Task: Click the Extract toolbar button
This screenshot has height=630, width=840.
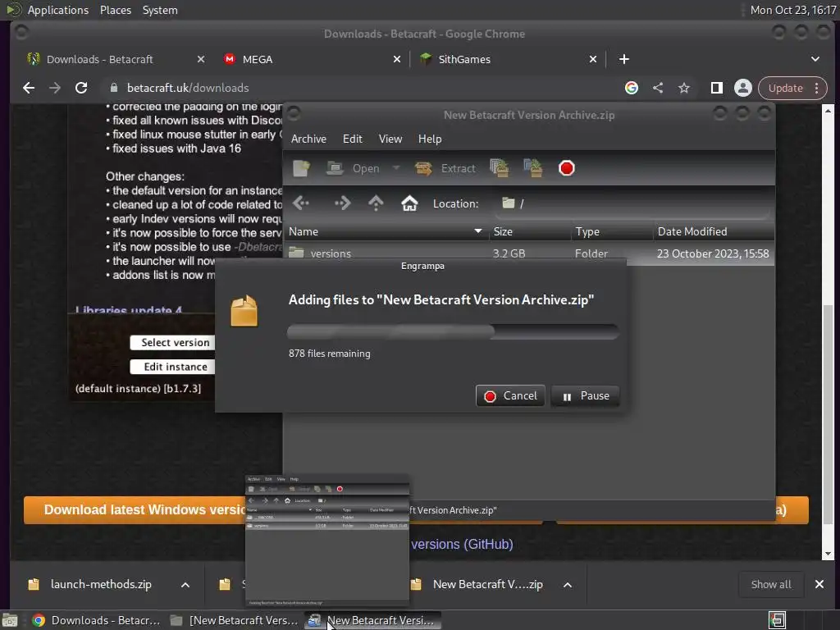Action: pos(445,168)
